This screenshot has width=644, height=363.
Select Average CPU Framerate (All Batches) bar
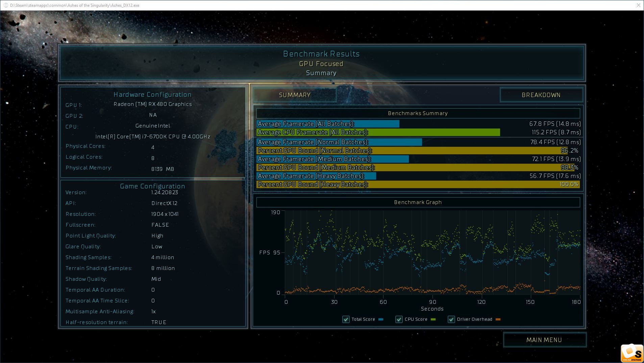378,132
